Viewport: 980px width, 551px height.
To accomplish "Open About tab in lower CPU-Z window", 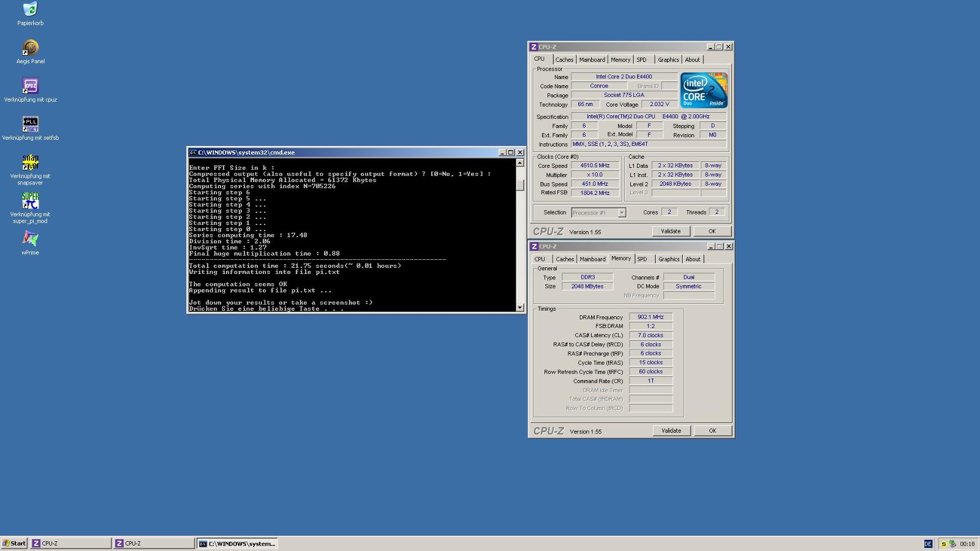I will click(x=693, y=259).
